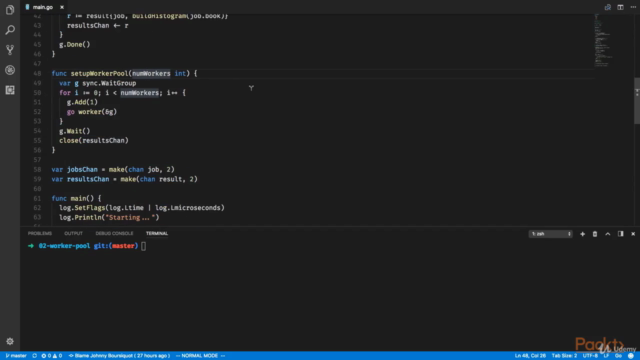Open the Debug view in the activity bar
Image resolution: width=640 pixels, height=360 pixels.
click(x=10, y=70)
